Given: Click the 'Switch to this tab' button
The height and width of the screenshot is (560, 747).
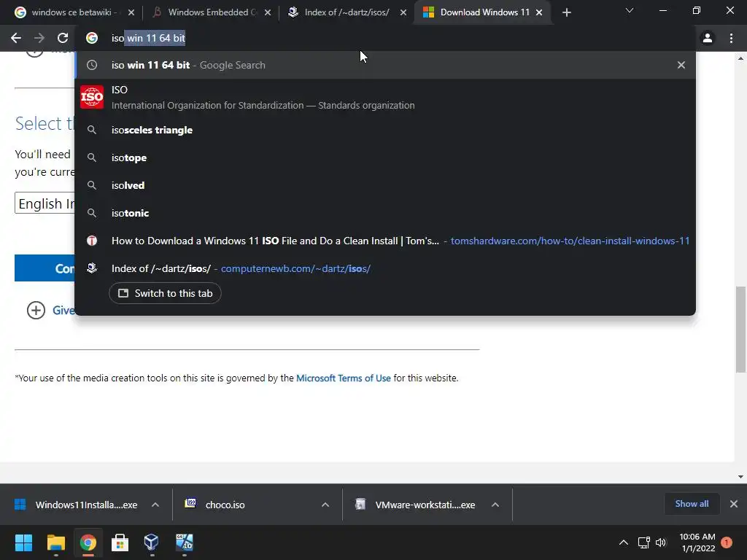Looking at the screenshot, I should point(165,293).
